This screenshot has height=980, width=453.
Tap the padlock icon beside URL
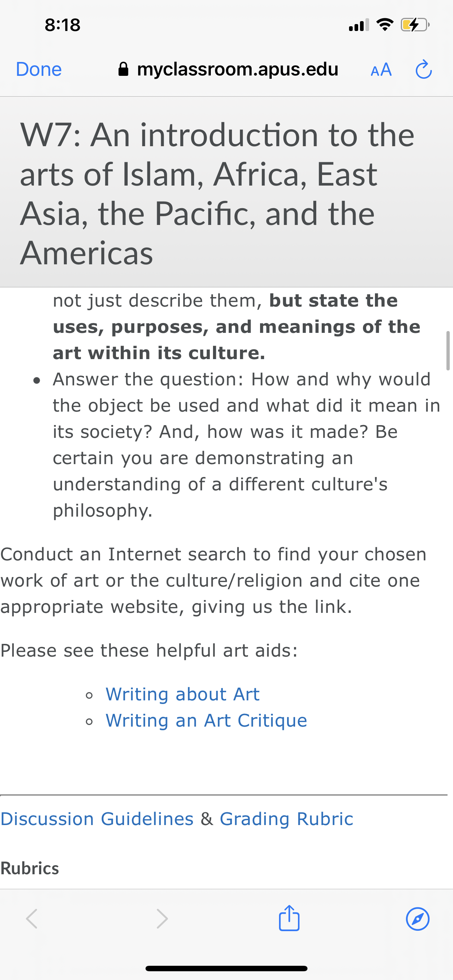point(123,69)
